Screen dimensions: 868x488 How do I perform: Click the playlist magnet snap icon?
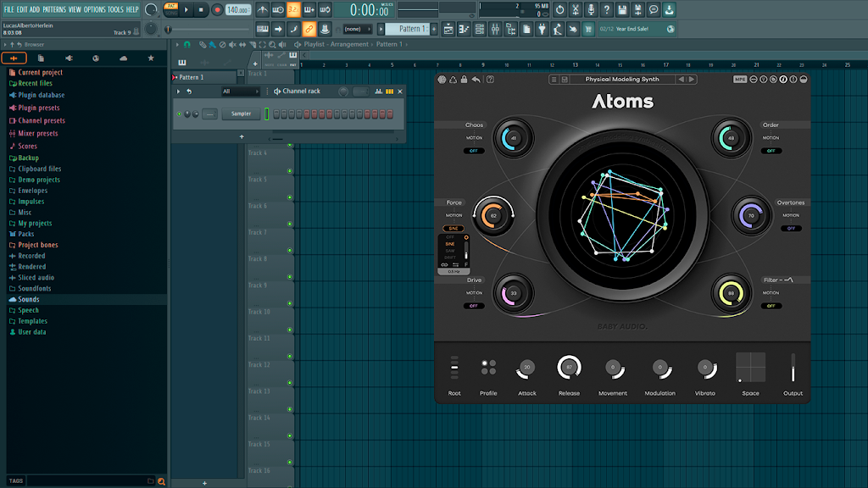[x=187, y=44]
